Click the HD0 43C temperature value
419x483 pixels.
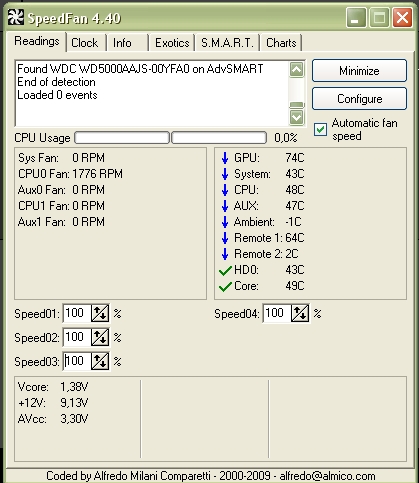click(x=295, y=270)
